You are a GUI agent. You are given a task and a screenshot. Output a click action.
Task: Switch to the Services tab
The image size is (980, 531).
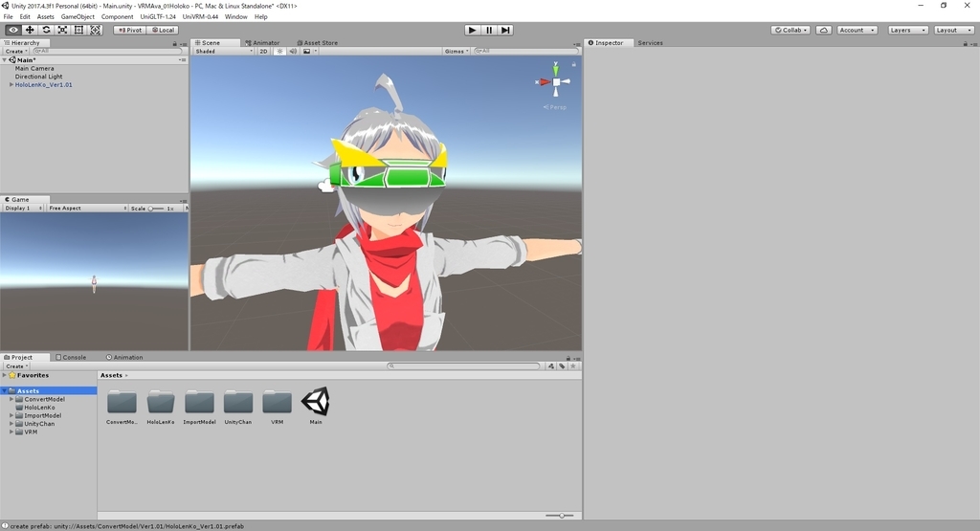coord(650,43)
